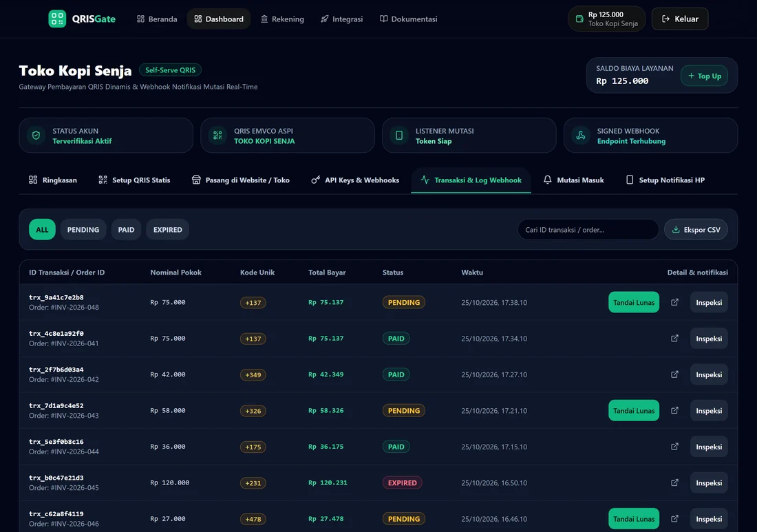The width and height of the screenshot is (757, 532).
Task: Switch to the Ringkasan tab
Action: (x=52, y=180)
